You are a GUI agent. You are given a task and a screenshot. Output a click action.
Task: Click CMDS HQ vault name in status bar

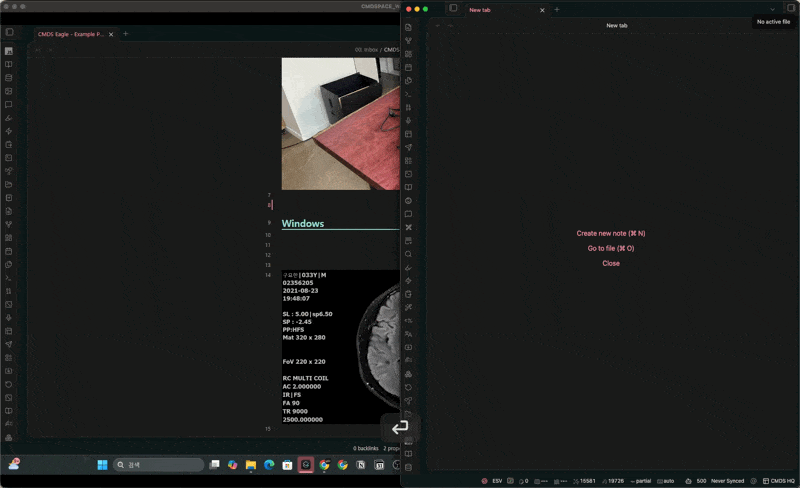pos(779,481)
